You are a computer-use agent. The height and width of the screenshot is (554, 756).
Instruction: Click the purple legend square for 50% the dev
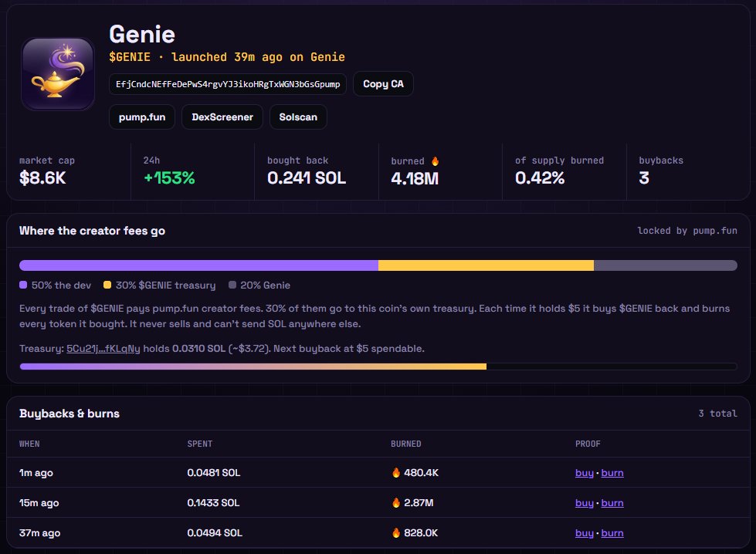[x=23, y=285]
